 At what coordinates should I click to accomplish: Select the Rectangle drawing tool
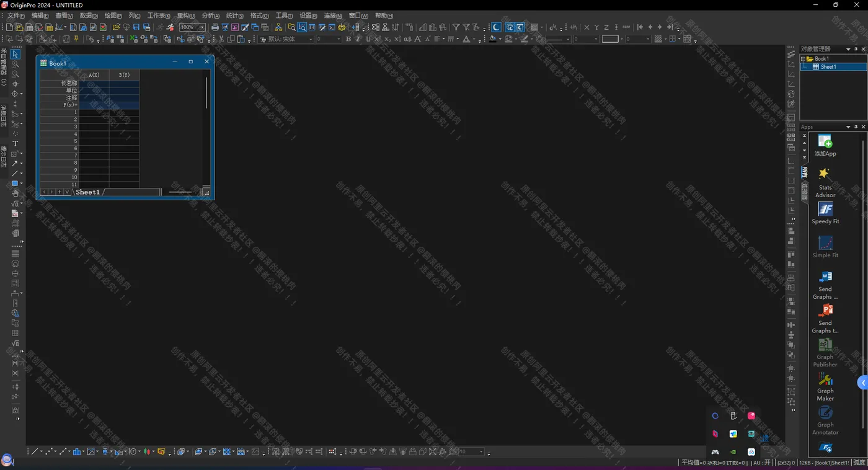[15, 183]
